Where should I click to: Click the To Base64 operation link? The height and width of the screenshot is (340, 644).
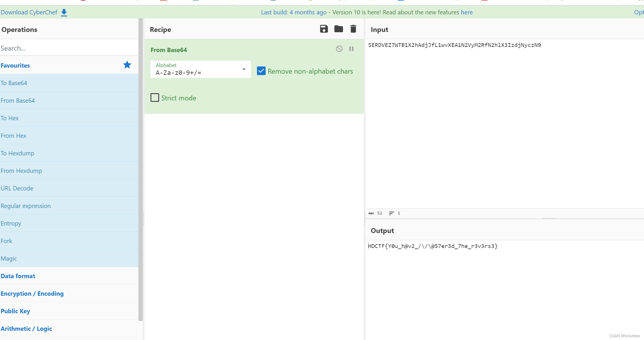[14, 83]
